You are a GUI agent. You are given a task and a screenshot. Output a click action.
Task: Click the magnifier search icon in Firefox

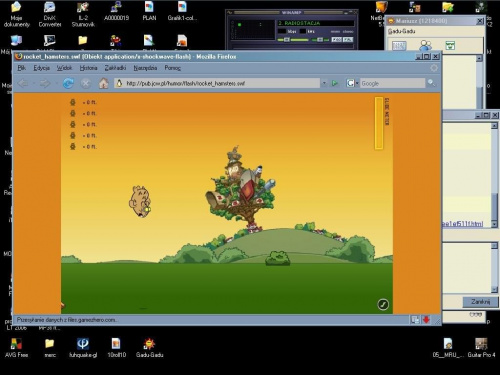point(431,83)
